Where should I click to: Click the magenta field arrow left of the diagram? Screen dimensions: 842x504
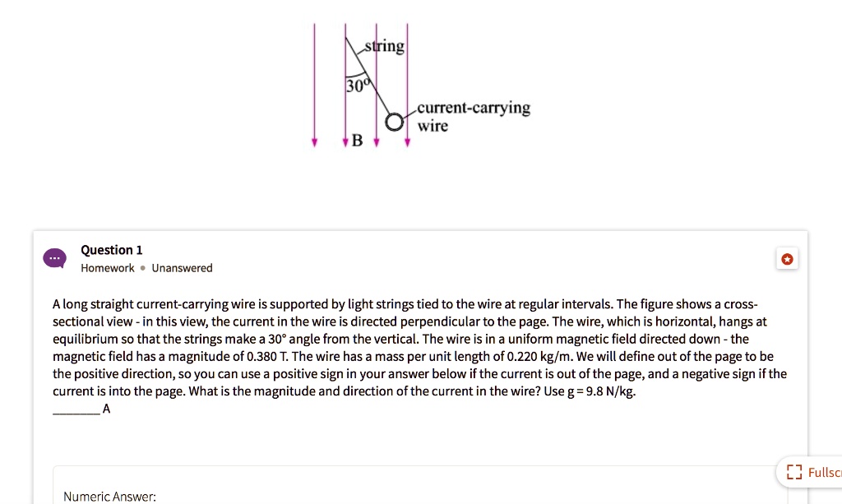315,82
